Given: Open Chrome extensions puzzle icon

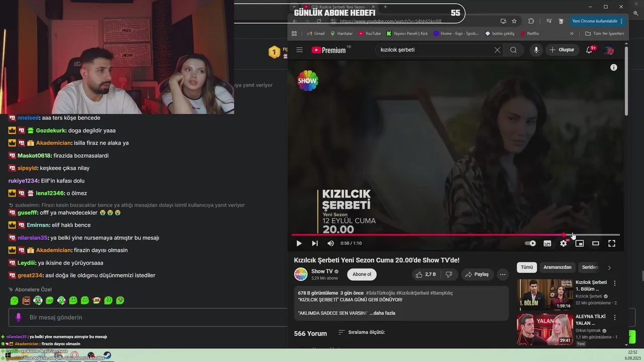Looking at the screenshot, I should pos(531,21).
